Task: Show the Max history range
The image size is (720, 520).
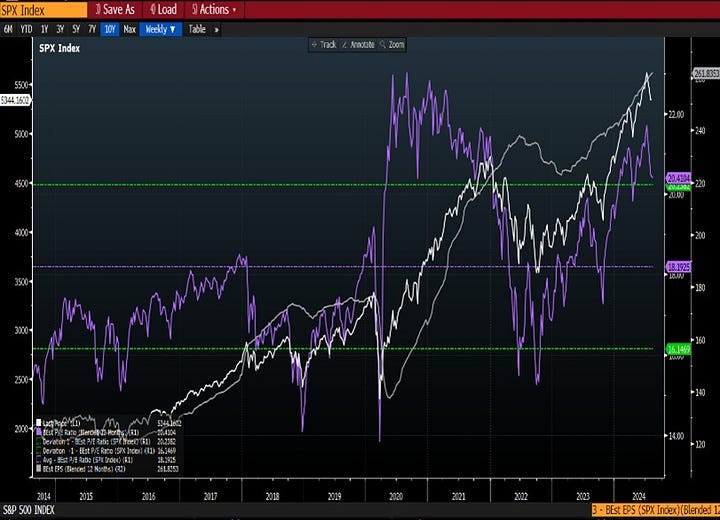Action: pos(129,29)
